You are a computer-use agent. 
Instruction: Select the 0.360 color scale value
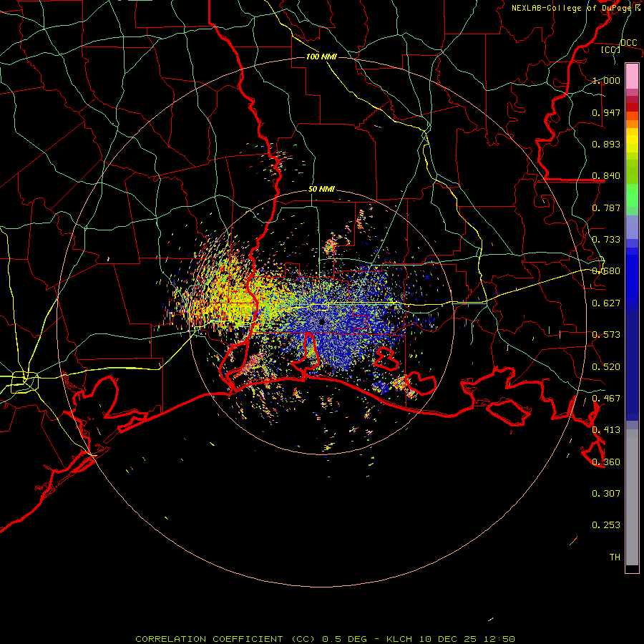point(606,462)
